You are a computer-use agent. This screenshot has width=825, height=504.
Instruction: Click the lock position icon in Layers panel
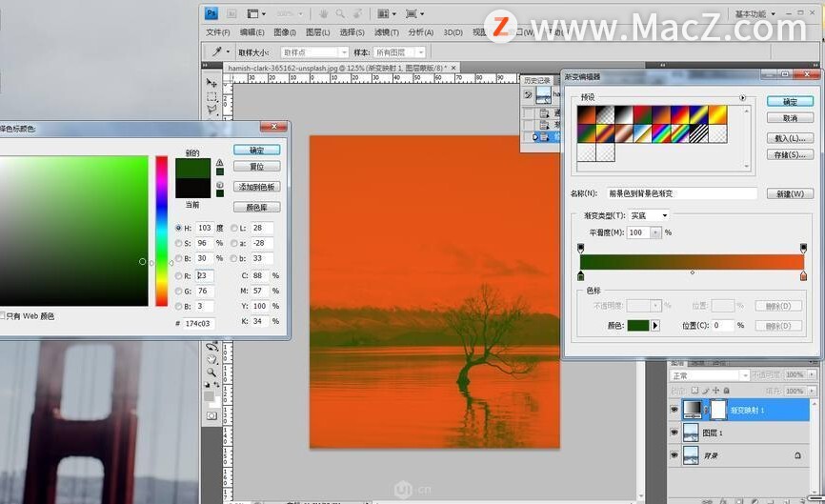click(x=716, y=391)
